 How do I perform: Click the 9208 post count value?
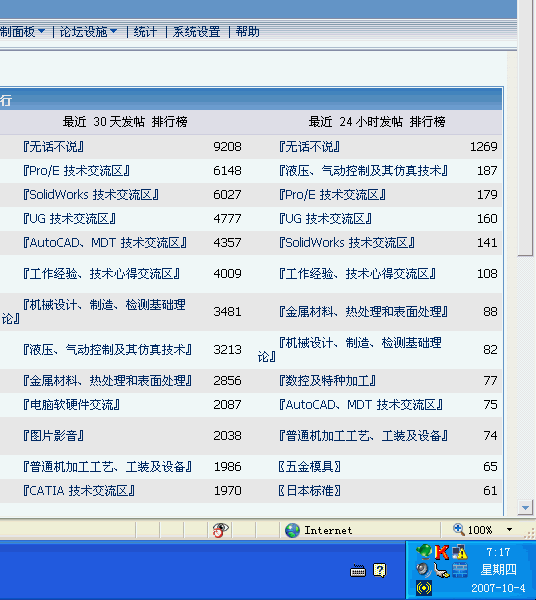pos(227,147)
